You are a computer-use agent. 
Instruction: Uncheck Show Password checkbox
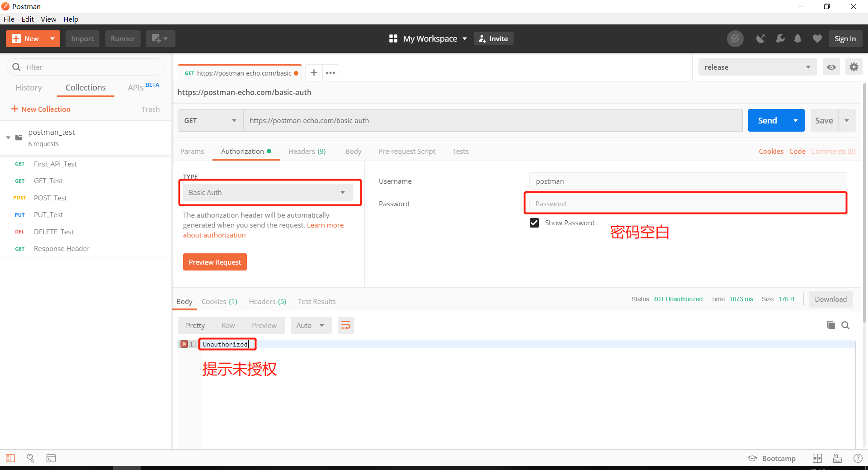coord(534,223)
